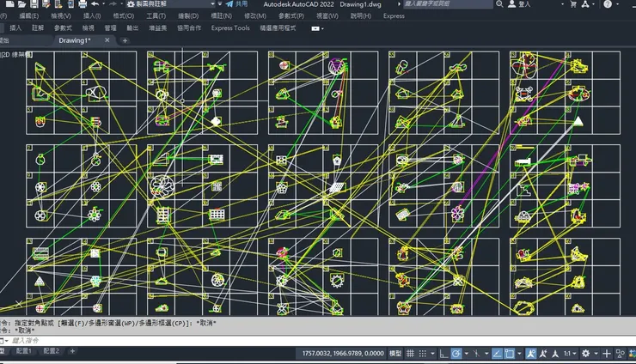Open the Autodesk App Store cart icon

pyautogui.click(x=573, y=4)
